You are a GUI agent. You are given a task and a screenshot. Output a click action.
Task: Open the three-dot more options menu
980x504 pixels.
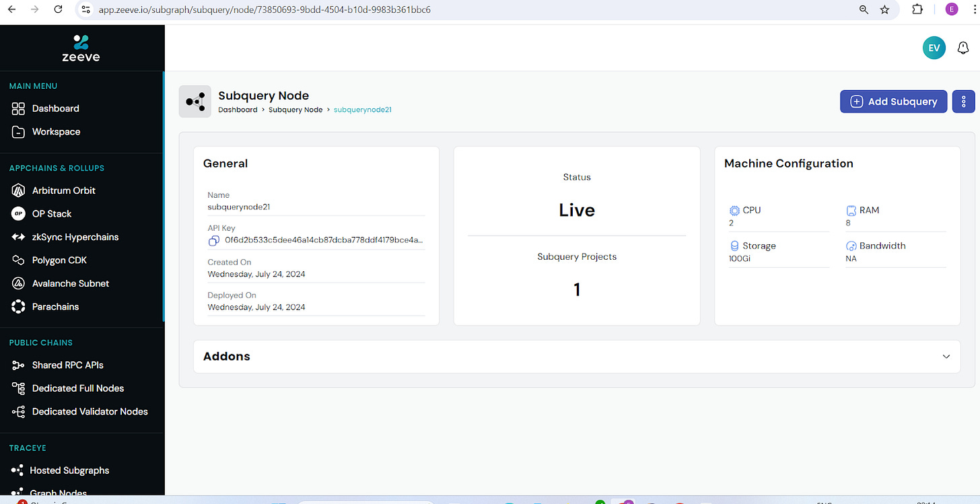point(963,102)
